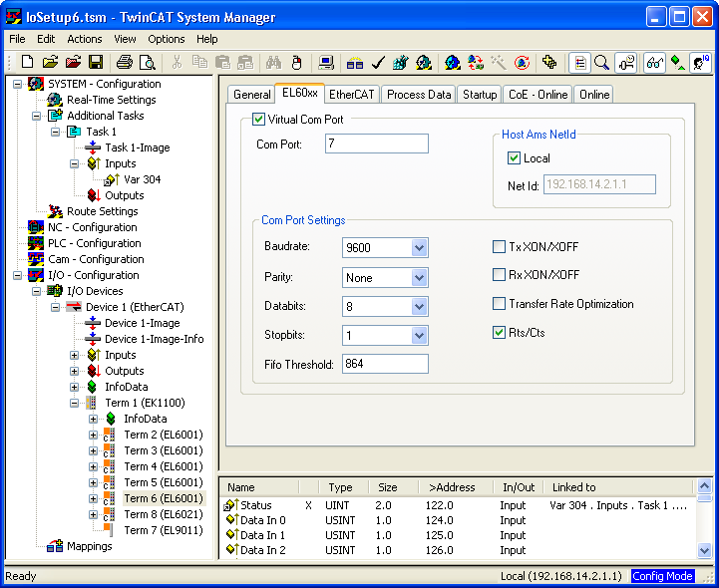Image resolution: width=719 pixels, height=588 pixels.
Task: Click the yellow Open folder icon
Action: pos(51,62)
